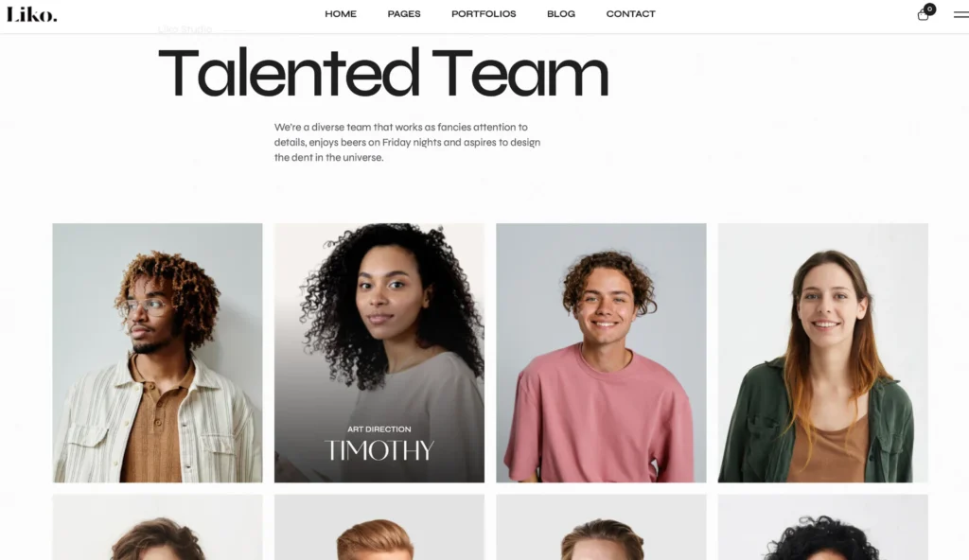The image size is (969, 560).
Task: Open the green jacket woman portrait
Action: (822, 352)
